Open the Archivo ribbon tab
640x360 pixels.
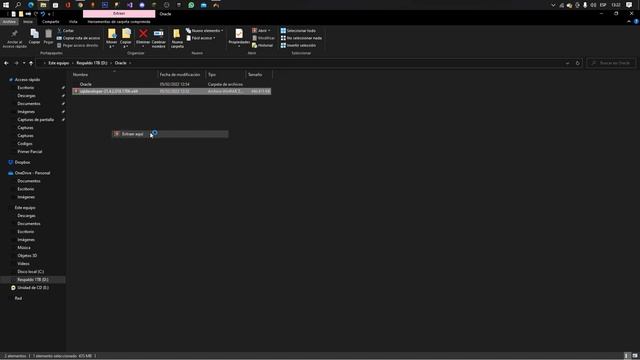[9, 22]
